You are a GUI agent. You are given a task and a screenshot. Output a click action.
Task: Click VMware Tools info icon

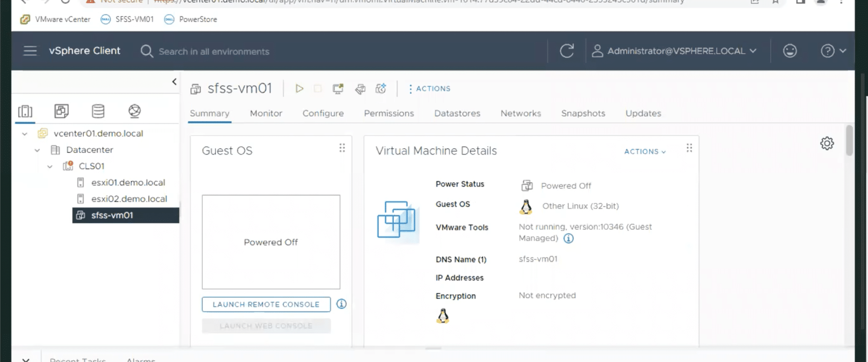(x=568, y=238)
